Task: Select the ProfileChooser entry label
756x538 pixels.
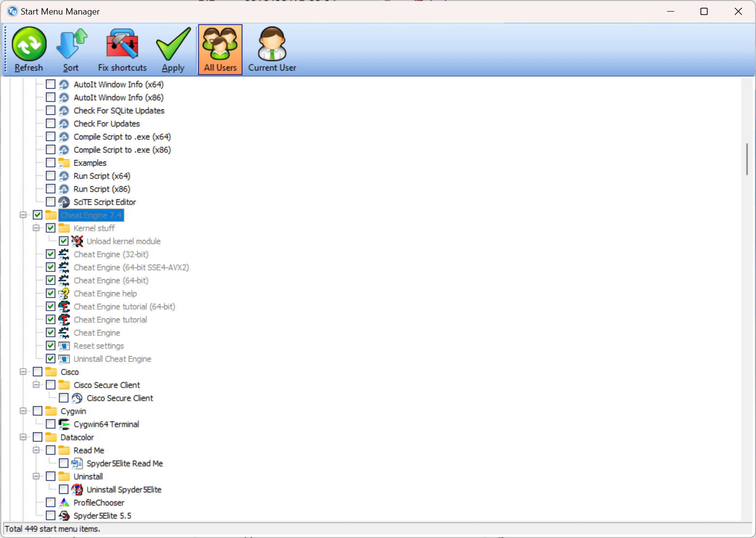Action: [x=99, y=503]
